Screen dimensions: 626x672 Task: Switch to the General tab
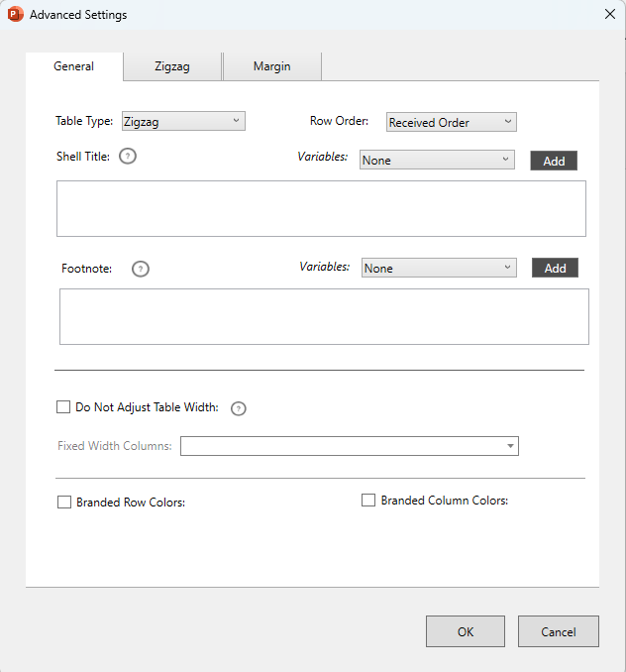pyautogui.click(x=74, y=66)
